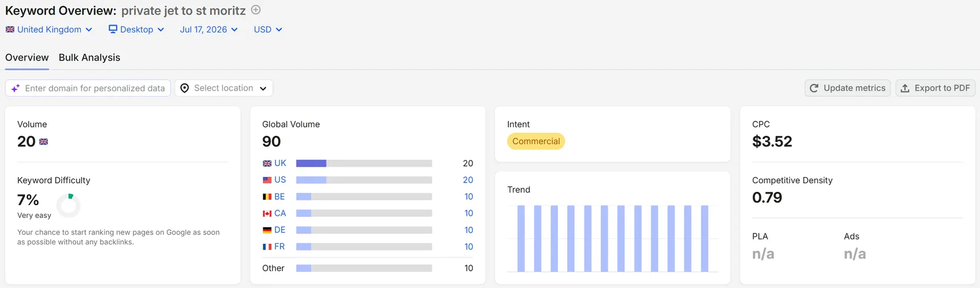Click the Commercial intent badge

point(536,142)
